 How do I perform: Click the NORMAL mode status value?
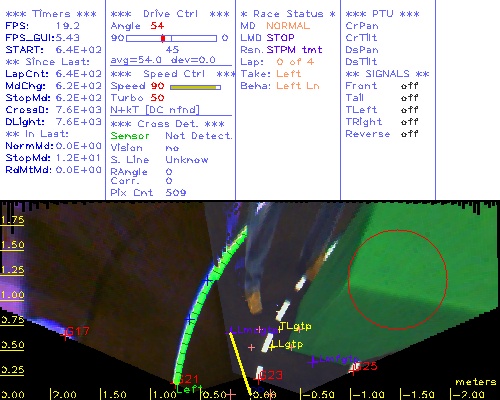[x=288, y=26]
